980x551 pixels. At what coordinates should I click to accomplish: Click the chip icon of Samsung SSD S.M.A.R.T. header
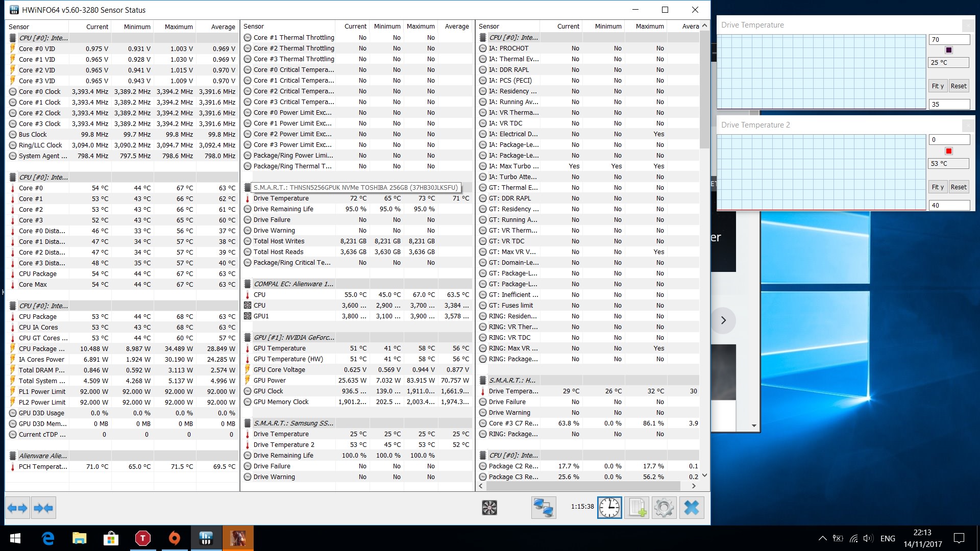pyautogui.click(x=247, y=423)
